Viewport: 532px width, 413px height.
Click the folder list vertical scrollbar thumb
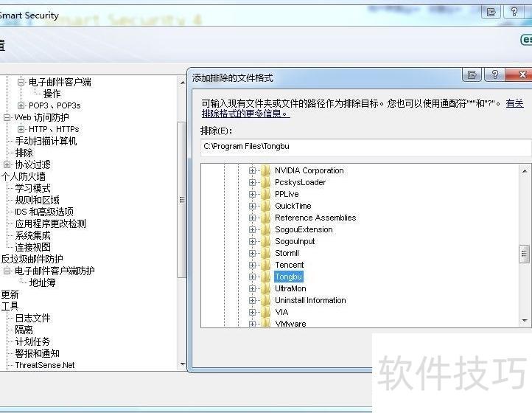[x=524, y=254]
